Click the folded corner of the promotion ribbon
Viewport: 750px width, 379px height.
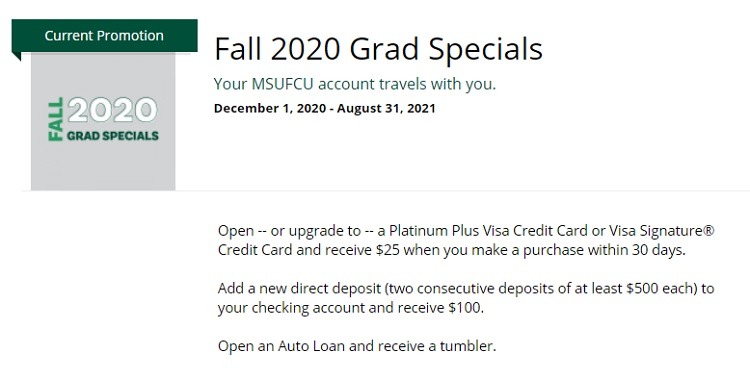(16, 56)
